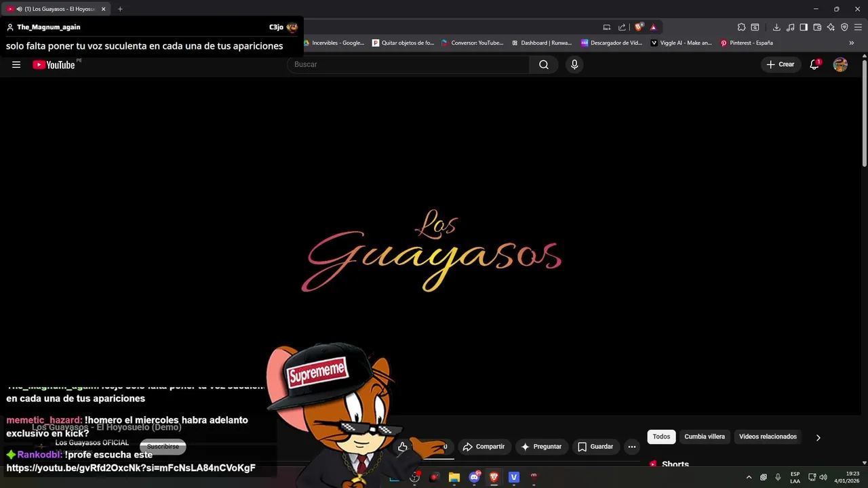
Task: Open Incervibles Google bookmark
Action: pos(334,43)
